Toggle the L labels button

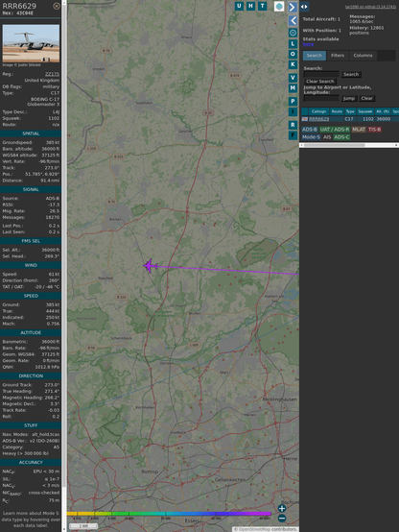coord(293,44)
